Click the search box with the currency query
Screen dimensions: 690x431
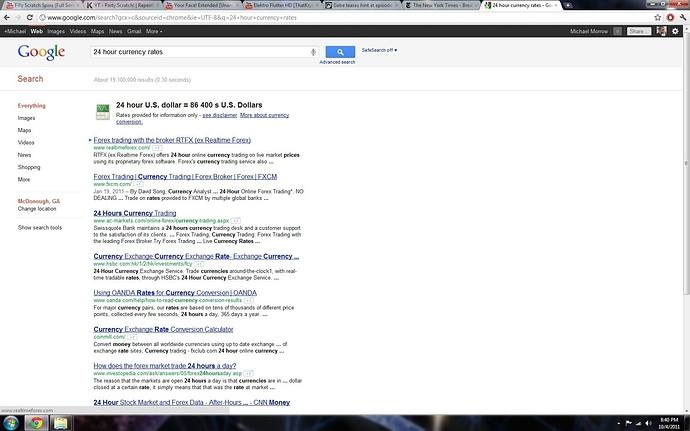pyautogui.click(x=200, y=51)
